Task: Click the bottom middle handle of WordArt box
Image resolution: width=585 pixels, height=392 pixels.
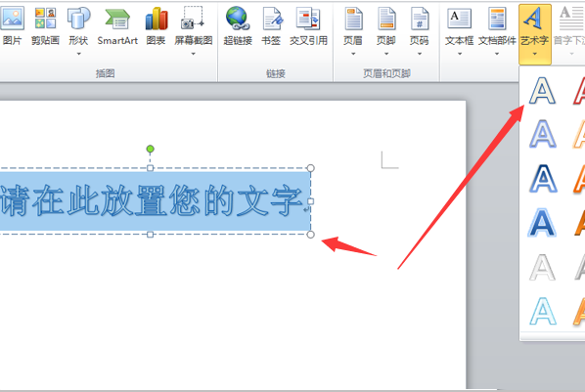Action: click(150, 235)
